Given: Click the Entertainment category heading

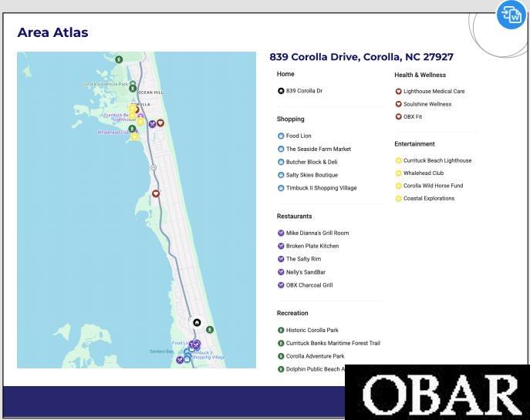Looking at the screenshot, I should tap(414, 144).
